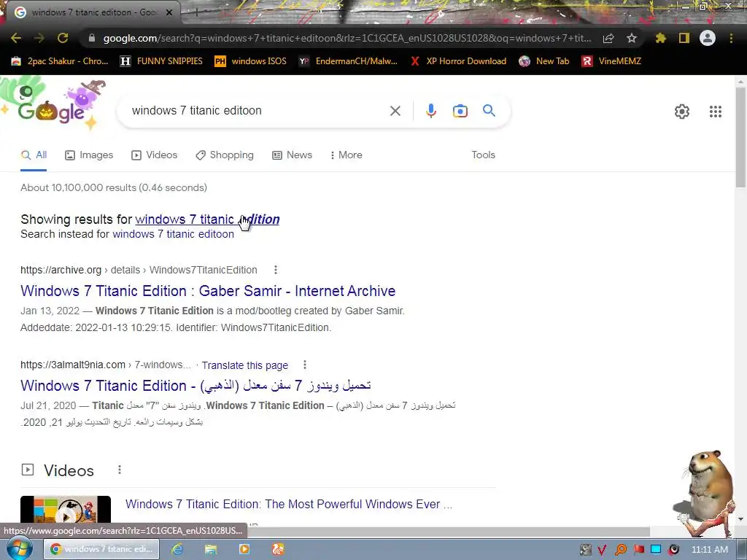747x560 pixels.
Task: Clear the search box with X
Action: click(x=395, y=111)
